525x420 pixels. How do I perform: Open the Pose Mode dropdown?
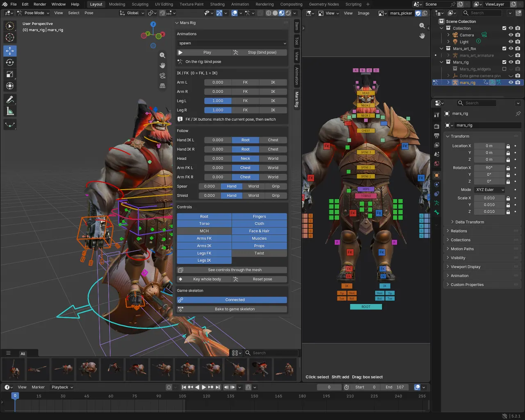coord(34,13)
